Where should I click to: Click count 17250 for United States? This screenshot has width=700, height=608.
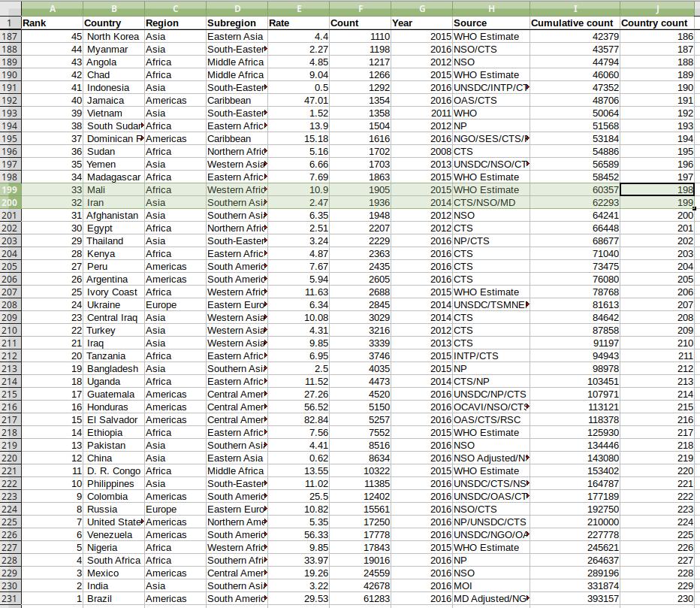[x=361, y=522]
